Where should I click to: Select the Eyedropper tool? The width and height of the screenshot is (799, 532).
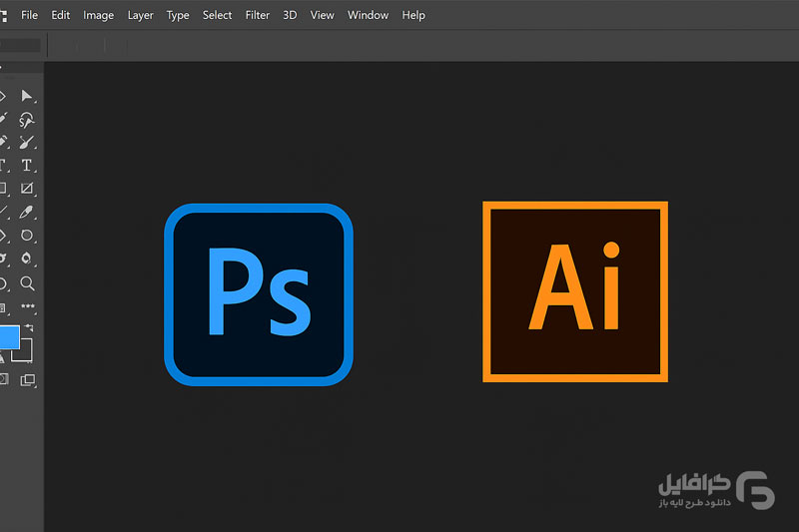(27, 212)
